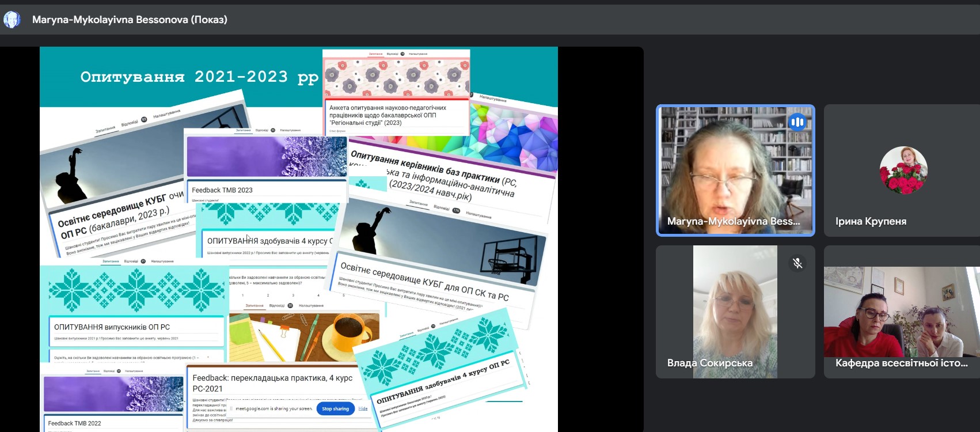Click the horizontal title 'ОПИТУВАННЯ здобувачів 4 курсу'
Screen dimensions: 980x432
pos(269,241)
